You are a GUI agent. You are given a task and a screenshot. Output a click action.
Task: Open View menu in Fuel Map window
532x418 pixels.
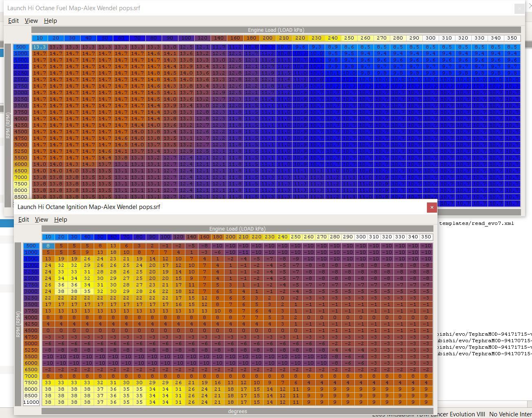pyautogui.click(x=31, y=21)
